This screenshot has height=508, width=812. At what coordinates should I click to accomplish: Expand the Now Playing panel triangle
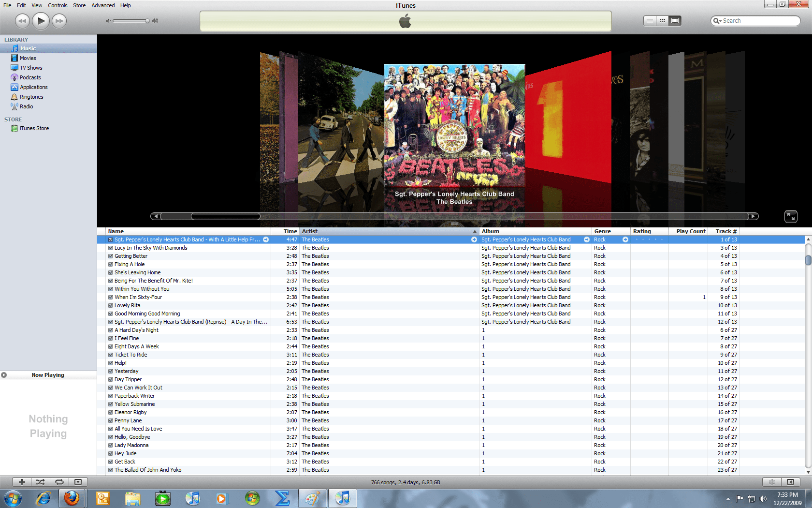(x=4, y=375)
